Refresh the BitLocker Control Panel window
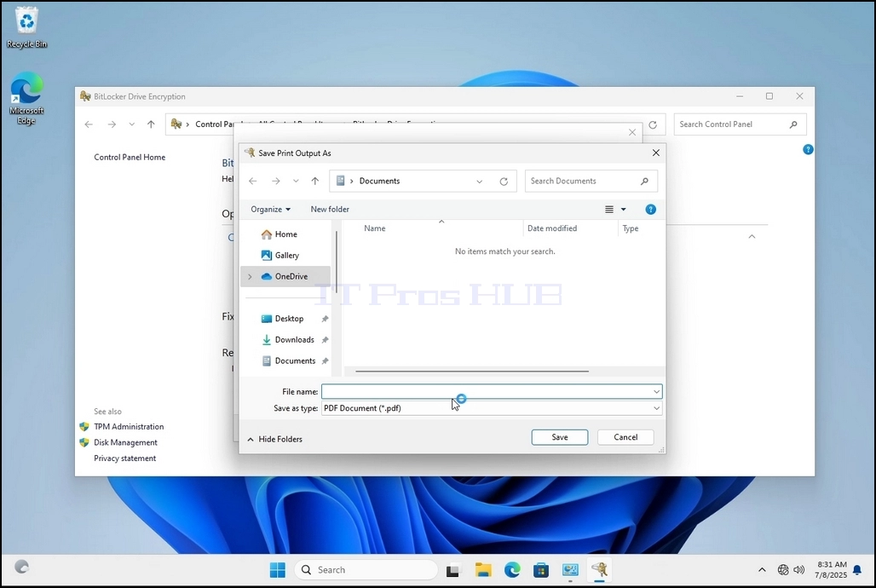Viewport: 876px width, 588px height. click(x=653, y=124)
